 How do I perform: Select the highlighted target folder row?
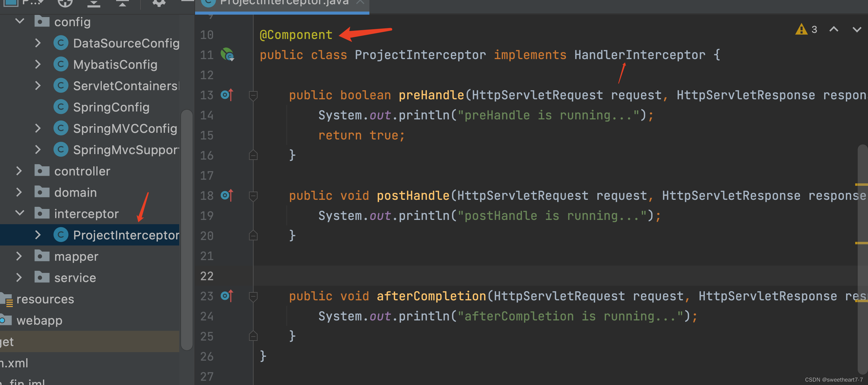[90, 341]
